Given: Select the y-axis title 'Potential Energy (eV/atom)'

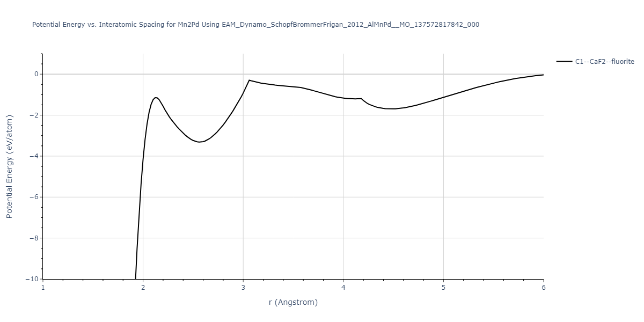Looking at the screenshot, I should tap(9, 166).
